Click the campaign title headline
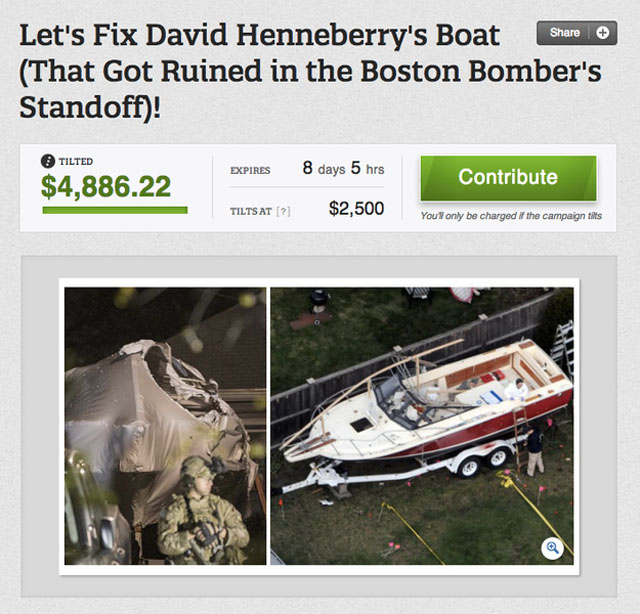 pyautogui.click(x=310, y=71)
